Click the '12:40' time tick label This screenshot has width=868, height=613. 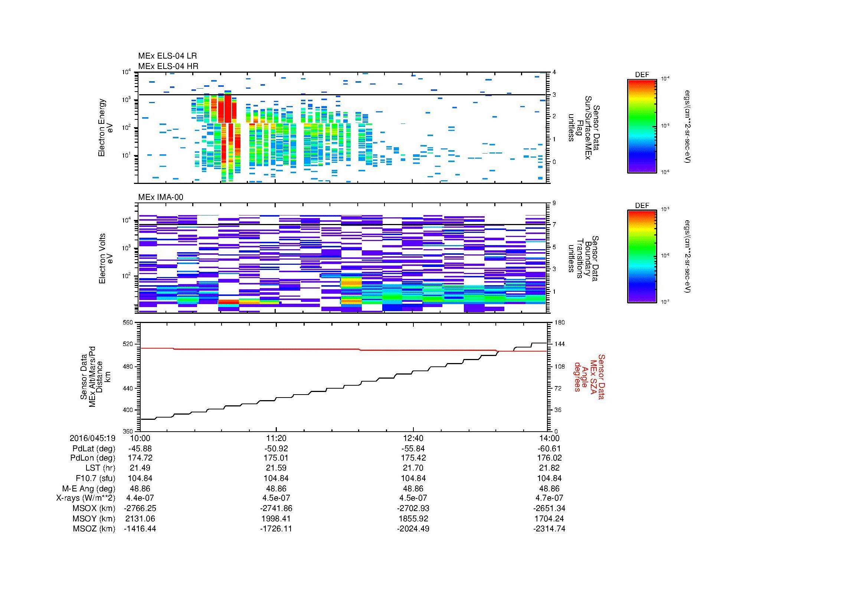click(x=413, y=438)
